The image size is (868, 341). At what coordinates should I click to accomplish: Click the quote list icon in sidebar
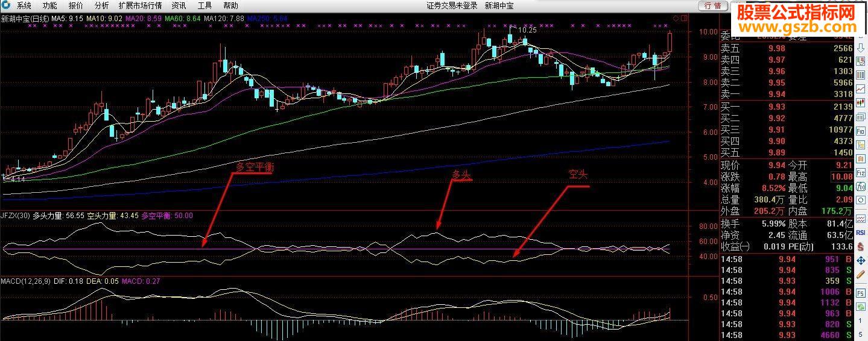861,61
